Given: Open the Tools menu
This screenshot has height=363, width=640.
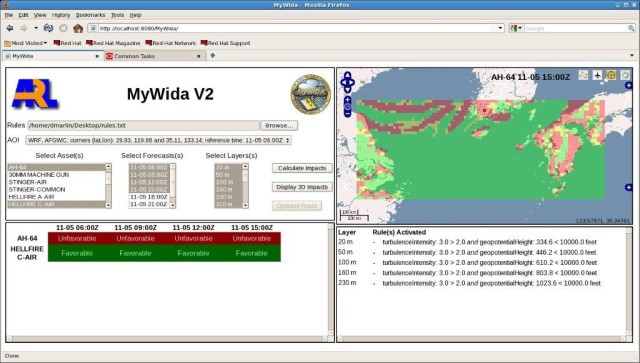Looking at the screenshot, I should click(x=117, y=15).
